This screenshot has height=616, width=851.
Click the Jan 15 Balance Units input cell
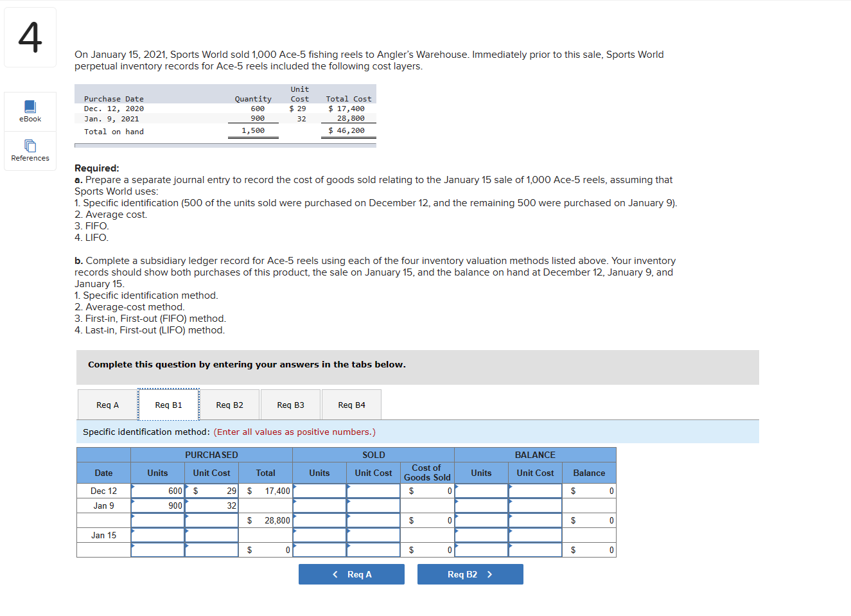[x=481, y=535]
